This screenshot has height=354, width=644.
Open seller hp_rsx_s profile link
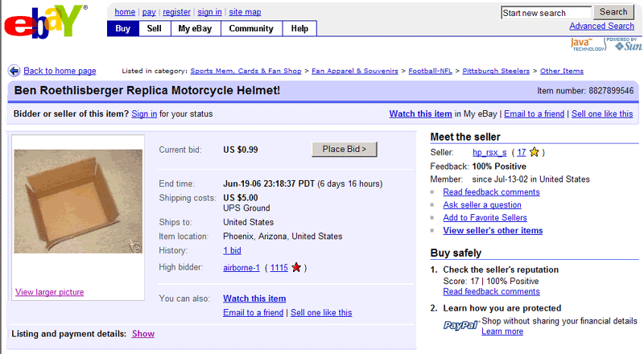pyautogui.click(x=489, y=152)
